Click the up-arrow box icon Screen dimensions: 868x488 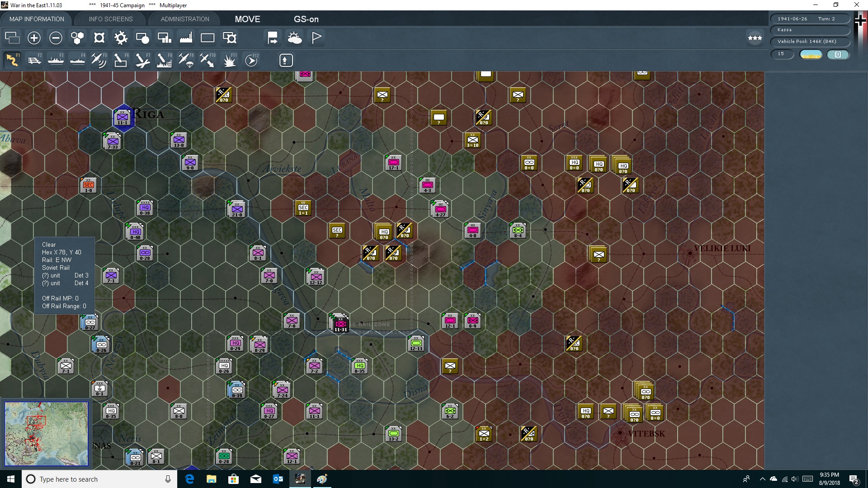click(x=286, y=60)
